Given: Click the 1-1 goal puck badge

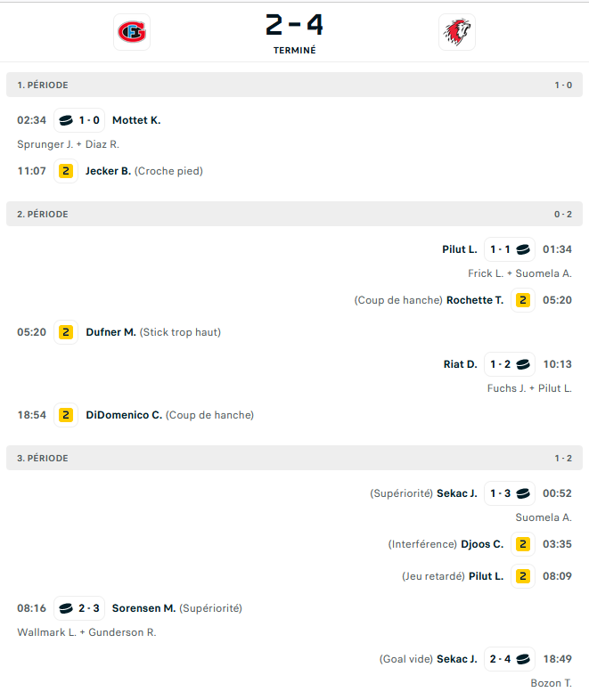Looking at the screenshot, I should (x=510, y=249).
